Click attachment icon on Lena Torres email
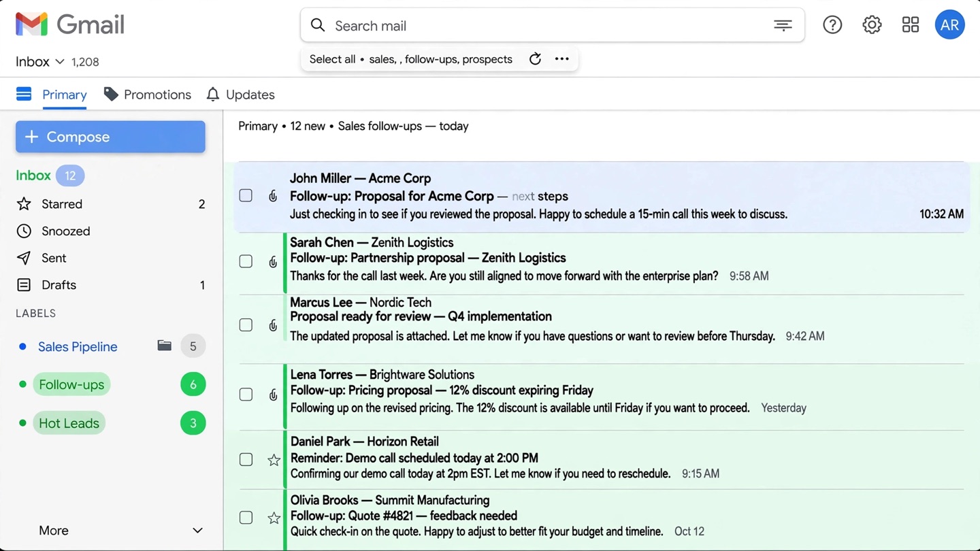Image resolution: width=980 pixels, height=551 pixels. point(273,395)
